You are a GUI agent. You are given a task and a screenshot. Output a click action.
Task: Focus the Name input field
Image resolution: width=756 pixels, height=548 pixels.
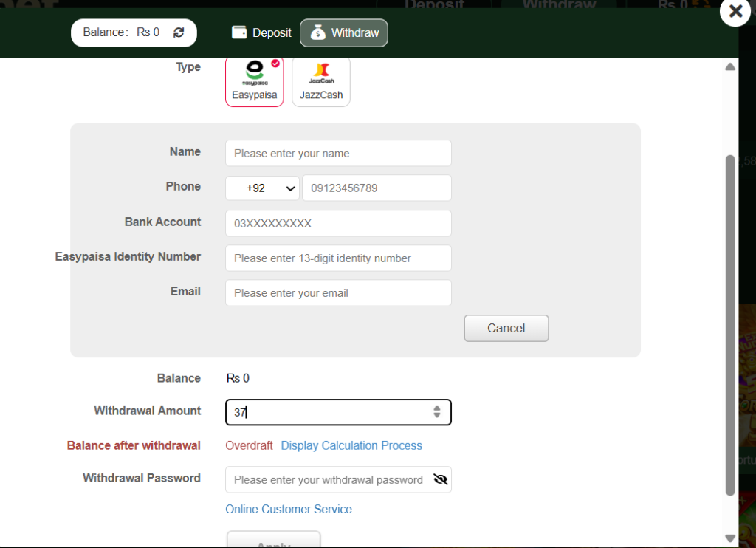coord(338,154)
